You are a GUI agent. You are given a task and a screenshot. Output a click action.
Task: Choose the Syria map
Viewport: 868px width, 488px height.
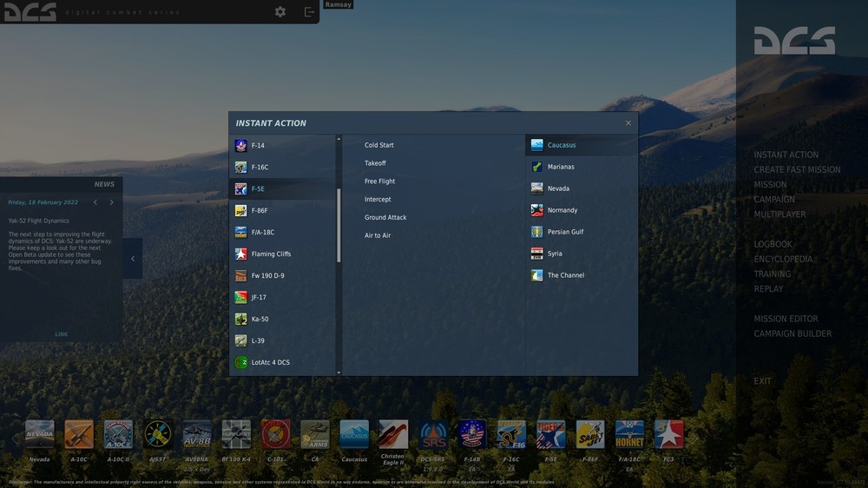(582, 254)
